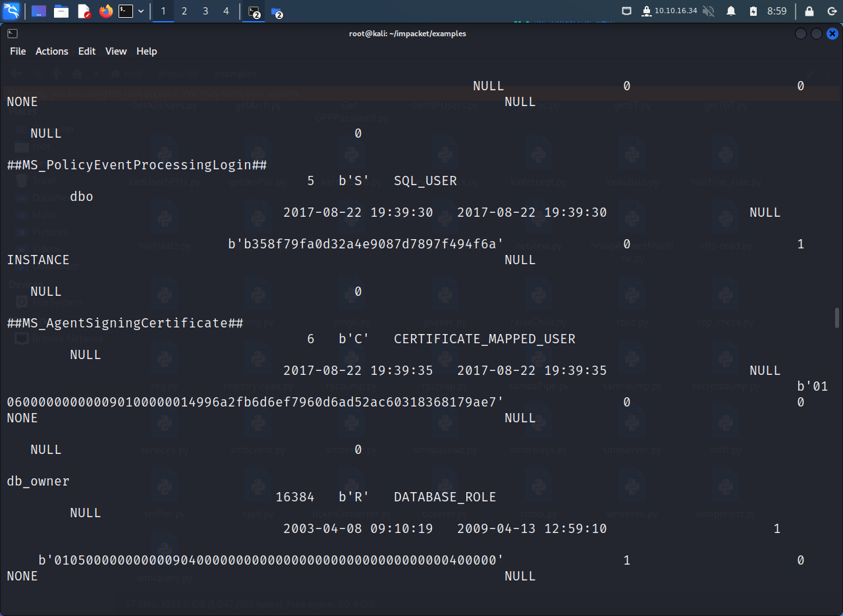Click the value 16384
The height and width of the screenshot is (616, 843).
[x=295, y=497]
